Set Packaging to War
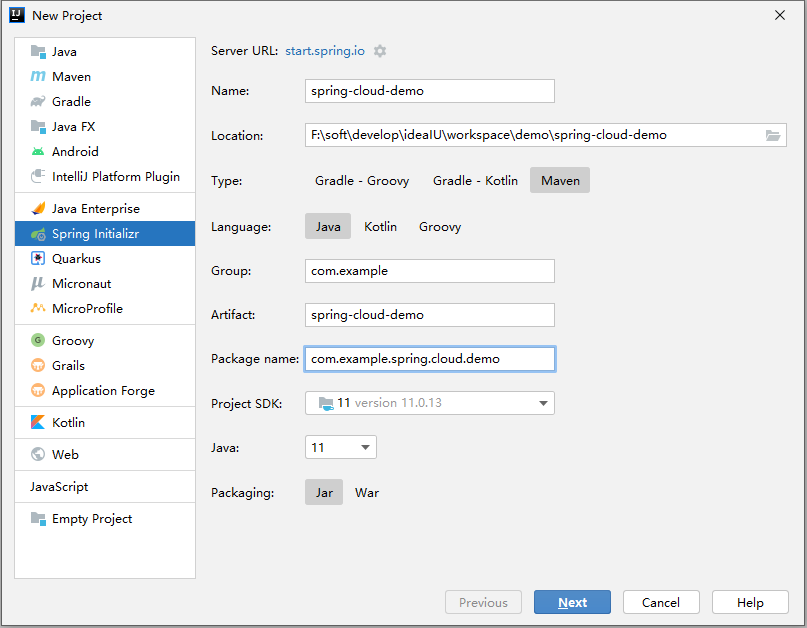 (x=367, y=493)
